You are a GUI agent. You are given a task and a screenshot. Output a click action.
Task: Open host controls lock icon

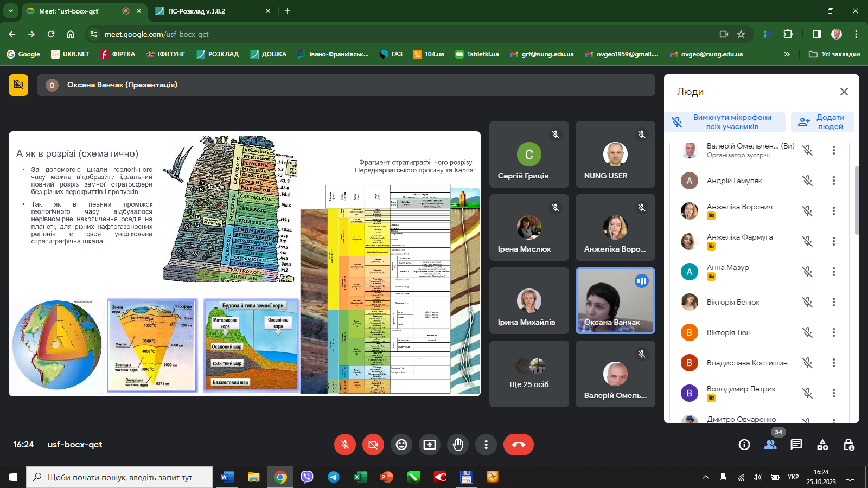pos(848,445)
